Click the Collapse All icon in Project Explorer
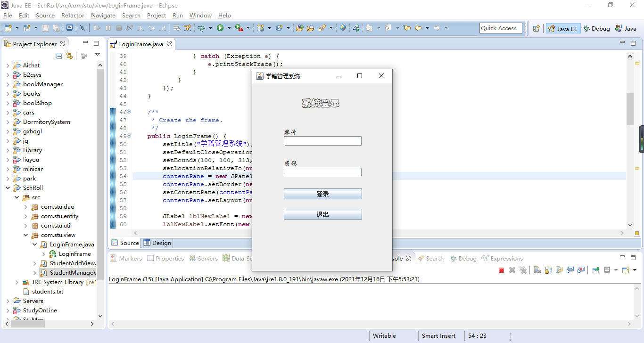 tap(59, 56)
